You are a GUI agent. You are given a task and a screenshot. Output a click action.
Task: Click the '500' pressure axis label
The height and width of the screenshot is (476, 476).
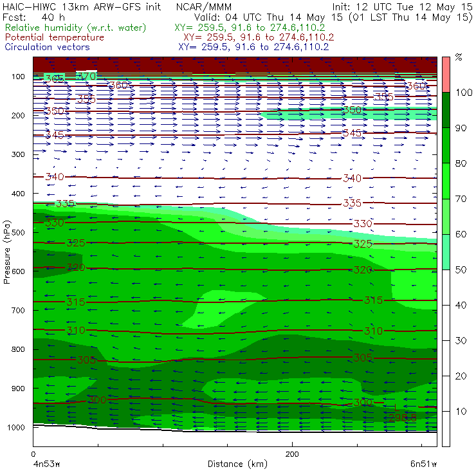18,232
